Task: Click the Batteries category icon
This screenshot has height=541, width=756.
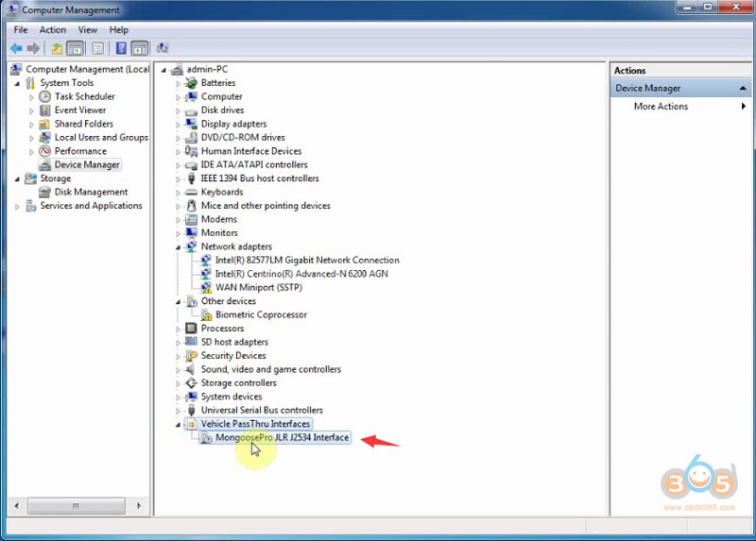Action: pyautogui.click(x=192, y=83)
